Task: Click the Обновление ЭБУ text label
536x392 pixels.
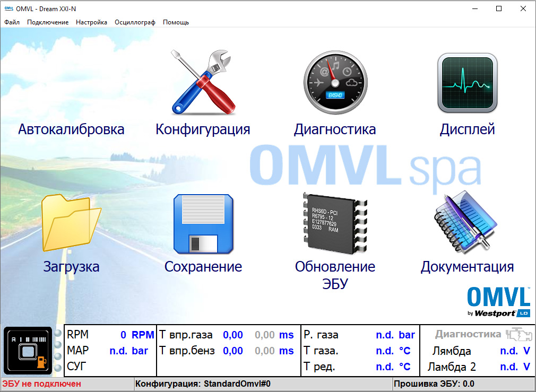Action: point(335,274)
